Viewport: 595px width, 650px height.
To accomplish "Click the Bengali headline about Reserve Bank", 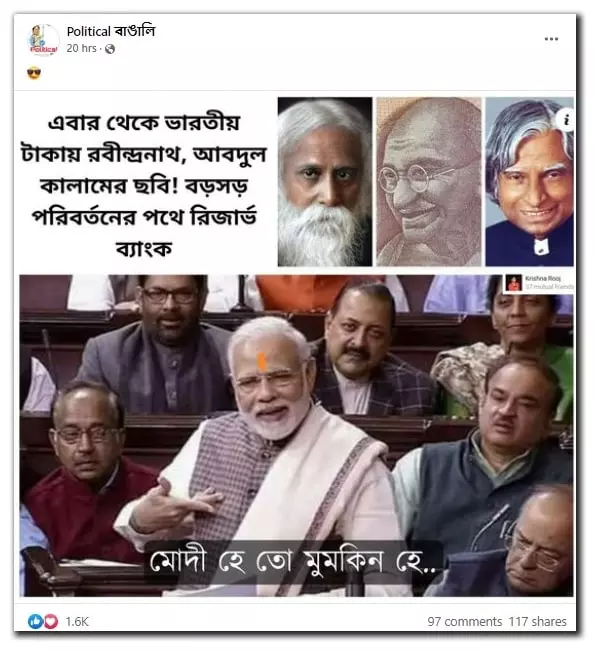I will [x=143, y=185].
